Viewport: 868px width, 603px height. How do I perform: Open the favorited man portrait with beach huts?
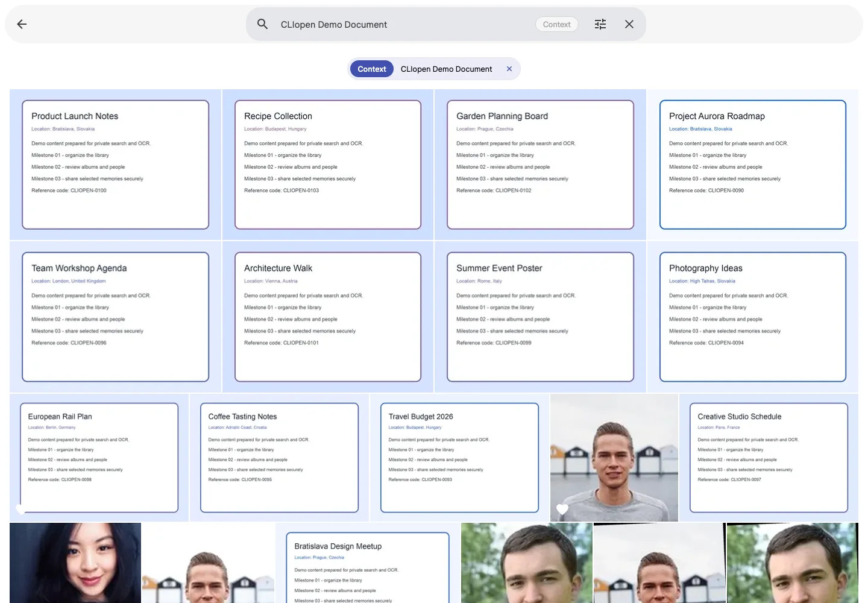pyautogui.click(x=614, y=458)
